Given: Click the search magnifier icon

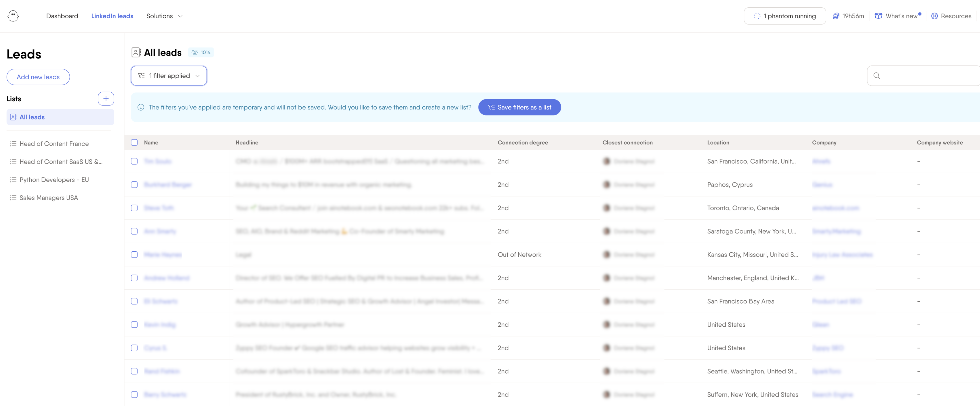Looking at the screenshot, I should 877,76.
